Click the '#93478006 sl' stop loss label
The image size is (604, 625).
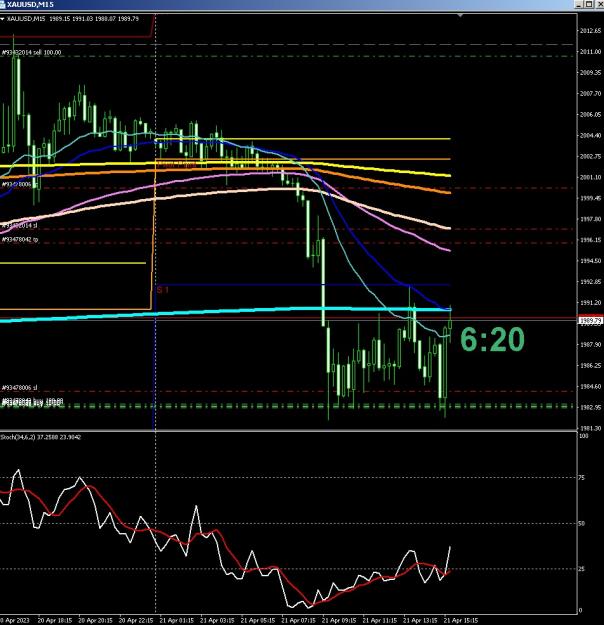(20, 388)
